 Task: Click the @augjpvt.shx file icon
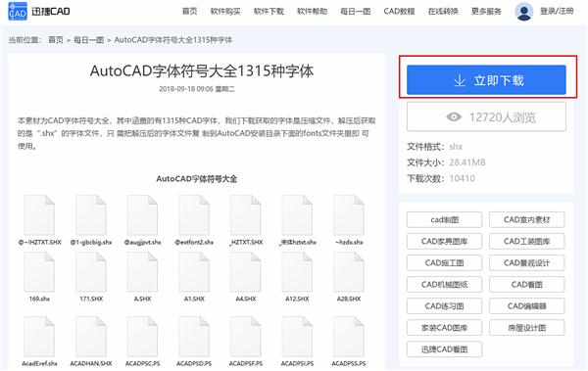142,215
